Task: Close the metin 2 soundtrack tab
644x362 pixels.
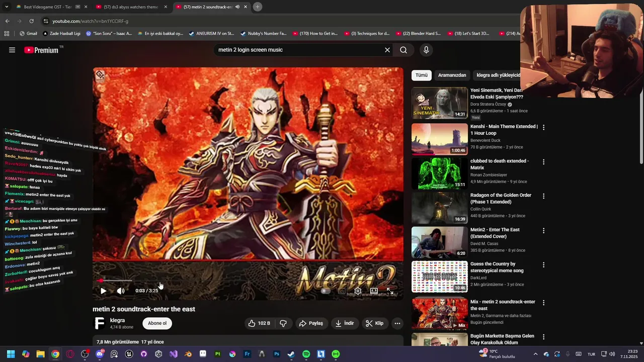Action: [246, 7]
